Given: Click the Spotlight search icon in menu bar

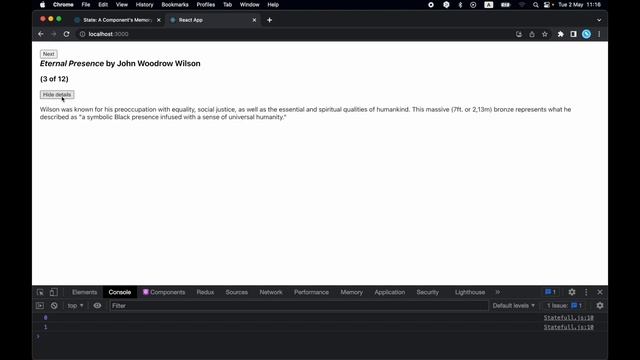Looking at the screenshot, I should (x=536, y=5).
